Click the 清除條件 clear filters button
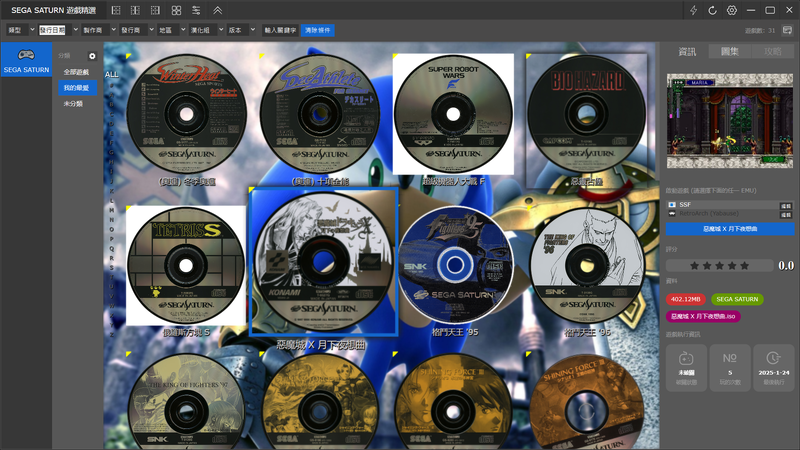800x450 pixels. click(x=318, y=30)
